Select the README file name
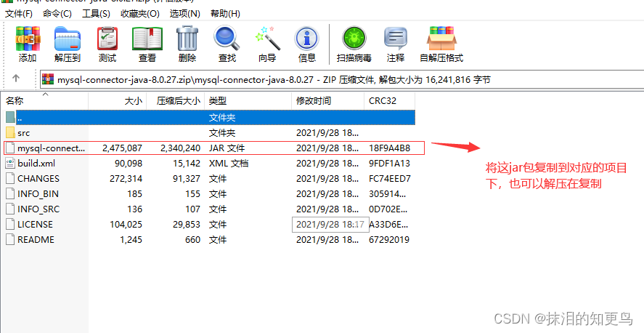 36,239
